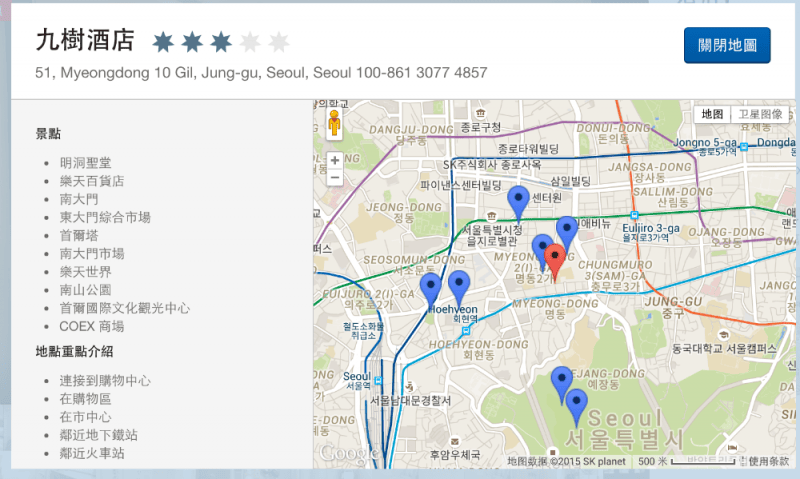Image resolution: width=800 pixels, height=479 pixels.
Task: Zoom in the map with plus button
Action: coord(335,160)
